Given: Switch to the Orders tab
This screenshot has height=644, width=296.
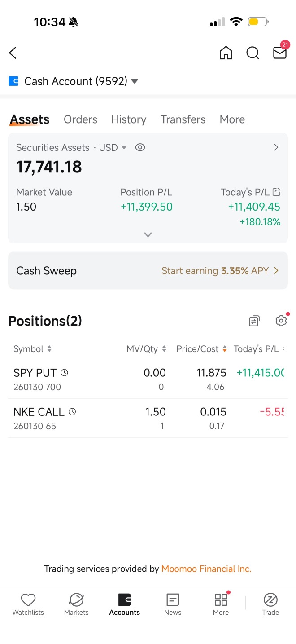Looking at the screenshot, I should (x=80, y=119).
